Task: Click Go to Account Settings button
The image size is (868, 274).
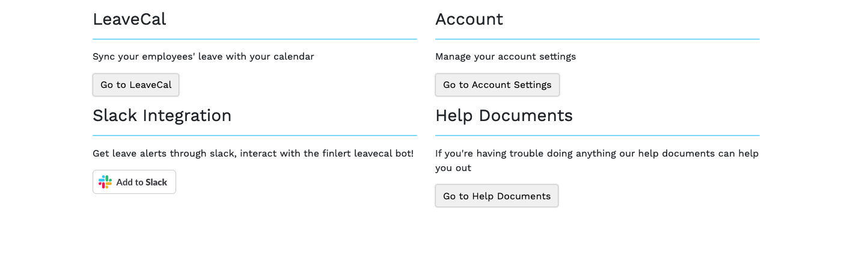Action: (x=497, y=85)
